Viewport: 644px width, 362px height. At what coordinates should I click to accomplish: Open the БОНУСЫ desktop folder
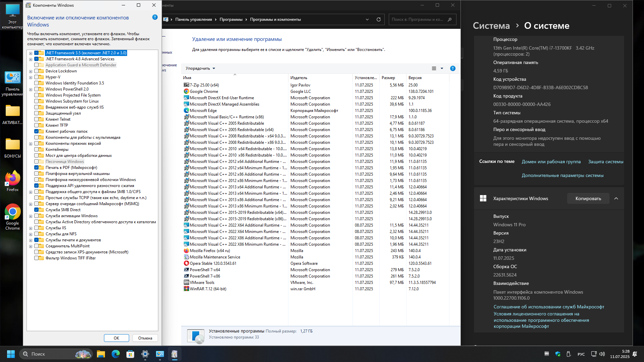point(12,148)
